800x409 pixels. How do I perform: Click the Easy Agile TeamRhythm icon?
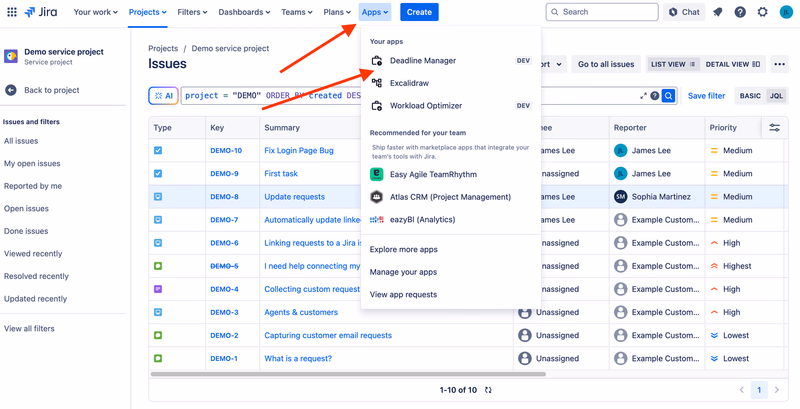point(377,174)
